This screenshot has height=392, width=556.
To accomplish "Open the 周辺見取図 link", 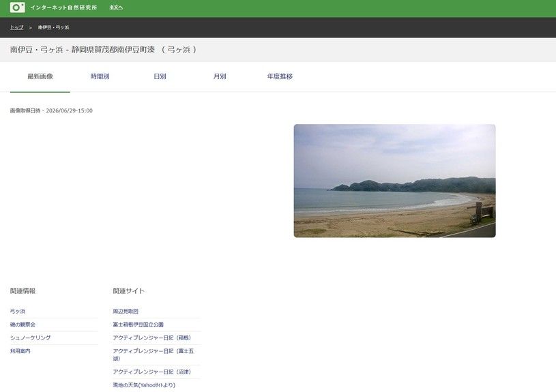I will point(126,311).
